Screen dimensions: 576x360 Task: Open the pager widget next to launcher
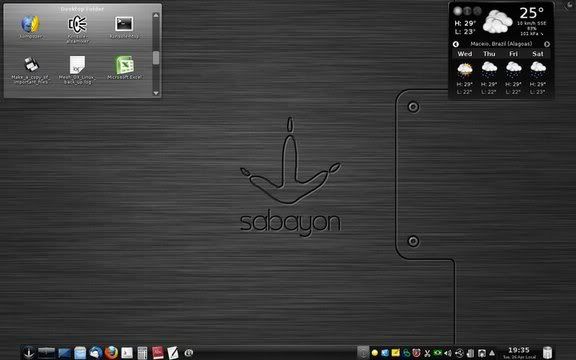pyautogui.click(x=46, y=353)
